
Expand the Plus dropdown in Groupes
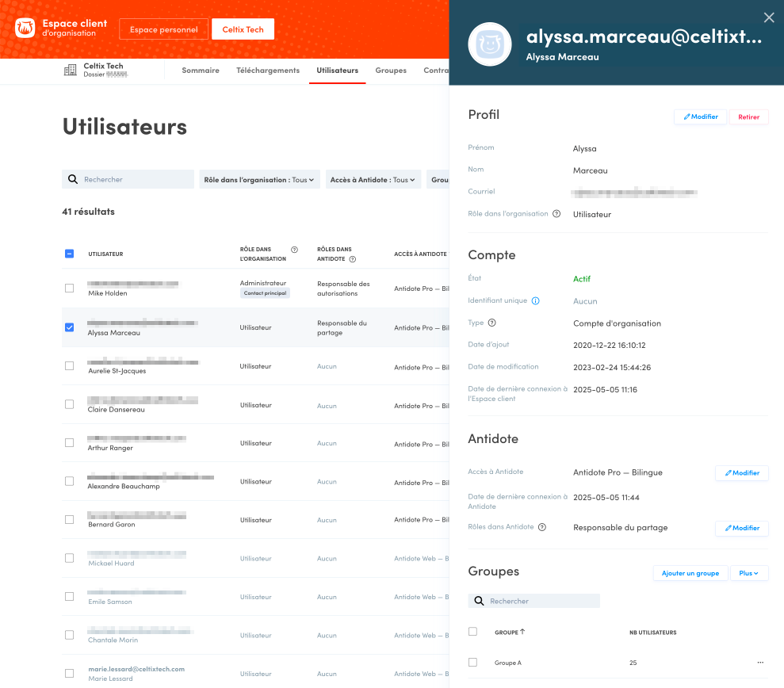(x=748, y=573)
